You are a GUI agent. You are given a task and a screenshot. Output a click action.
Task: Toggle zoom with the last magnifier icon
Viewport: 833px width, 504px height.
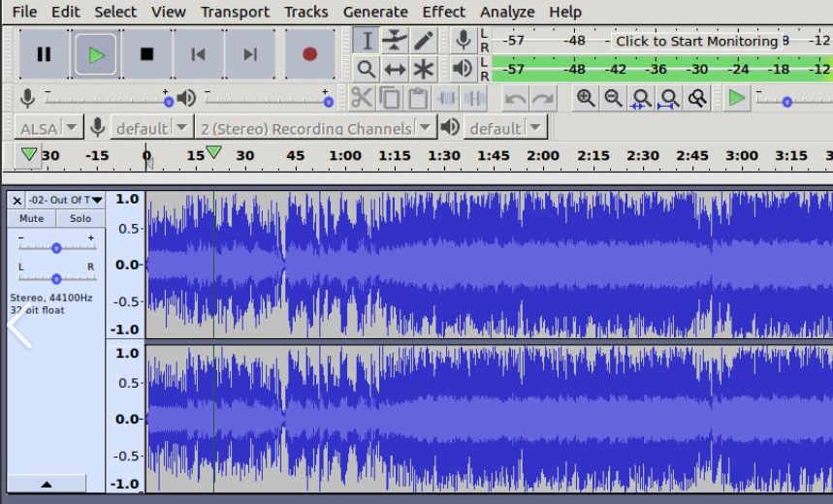tap(697, 98)
